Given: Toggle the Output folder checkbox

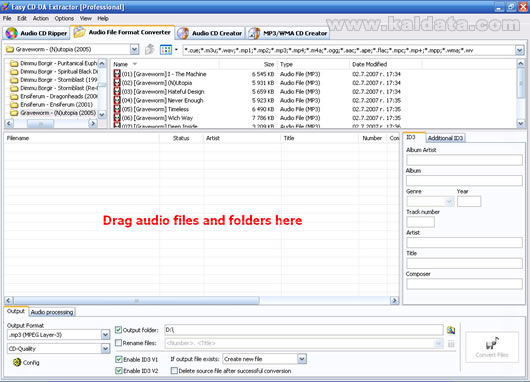Looking at the screenshot, I should pyautogui.click(x=118, y=330).
